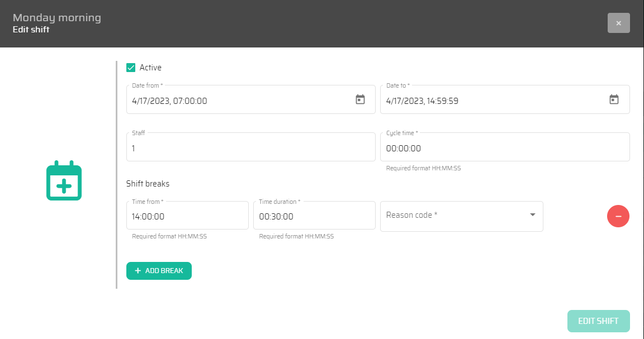Image resolution: width=644 pixels, height=339 pixels.
Task: Click the Active checkbox label text
Action: coord(150,68)
